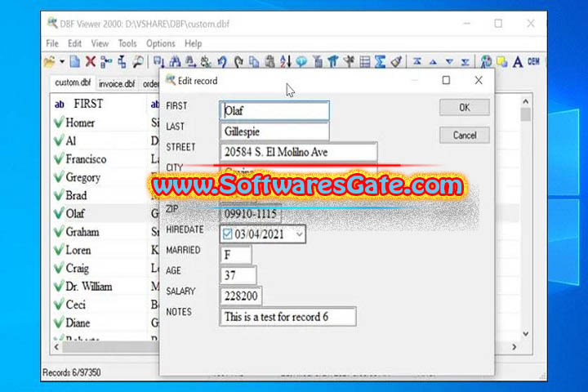Screen dimensions: 588x392
Task: Click the magnifier search icon in toolbar
Action: (x=138, y=61)
